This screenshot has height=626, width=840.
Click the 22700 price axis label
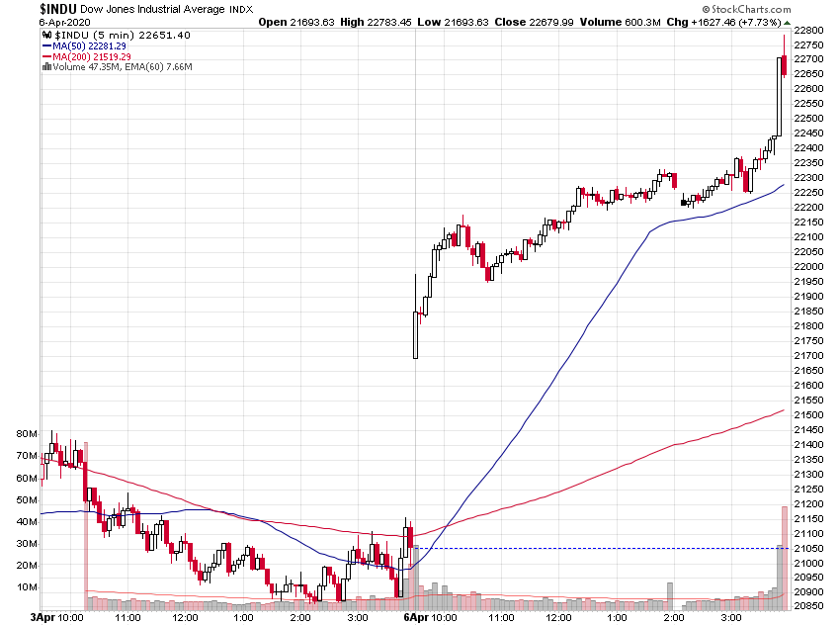coord(809,59)
